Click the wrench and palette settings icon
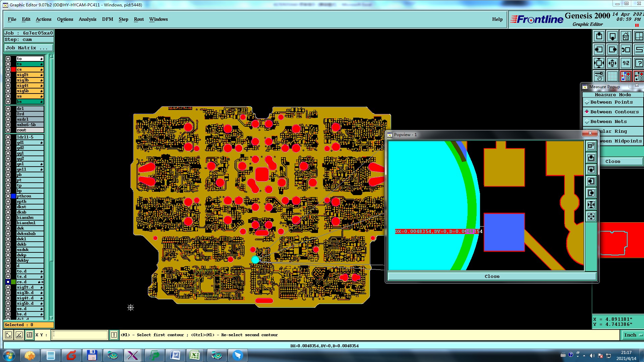This screenshot has height=362, width=644. pos(599,76)
